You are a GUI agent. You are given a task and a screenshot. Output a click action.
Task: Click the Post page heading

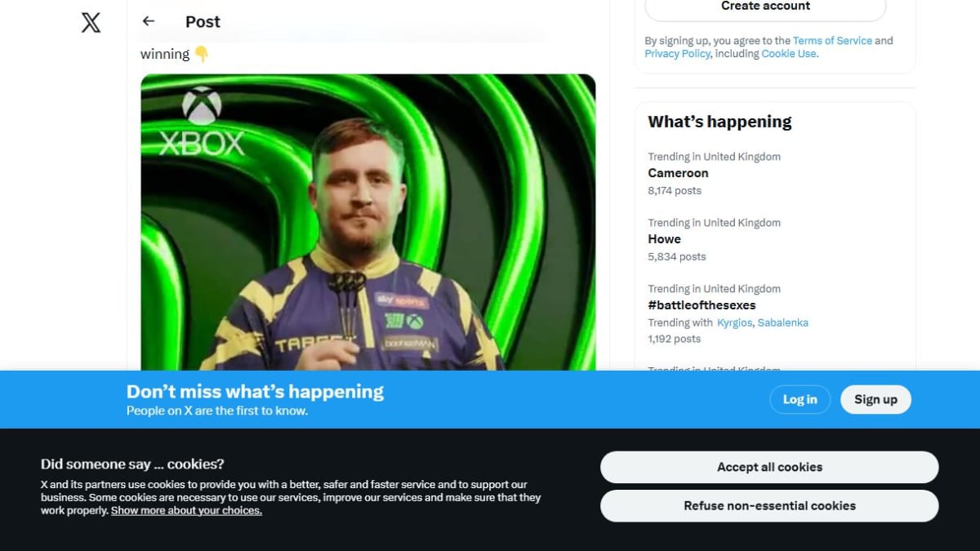tap(203, 22)
